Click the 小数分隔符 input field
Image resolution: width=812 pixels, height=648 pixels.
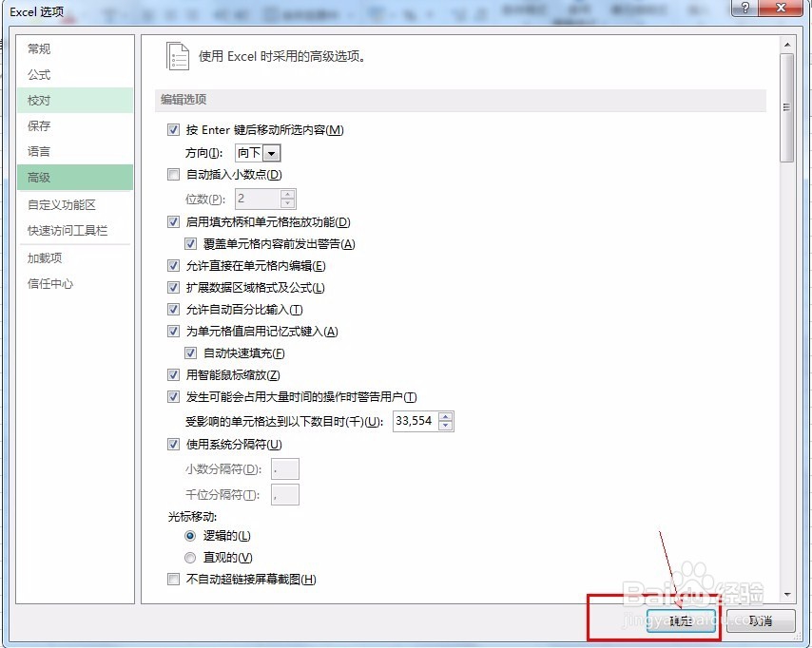coord(284,468)
